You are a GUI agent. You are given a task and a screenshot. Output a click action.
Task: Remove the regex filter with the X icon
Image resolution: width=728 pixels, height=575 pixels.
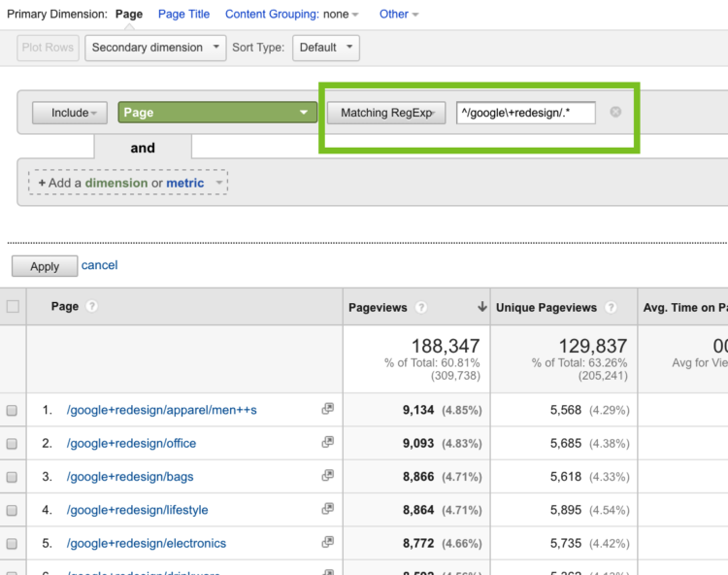point(615,112)
